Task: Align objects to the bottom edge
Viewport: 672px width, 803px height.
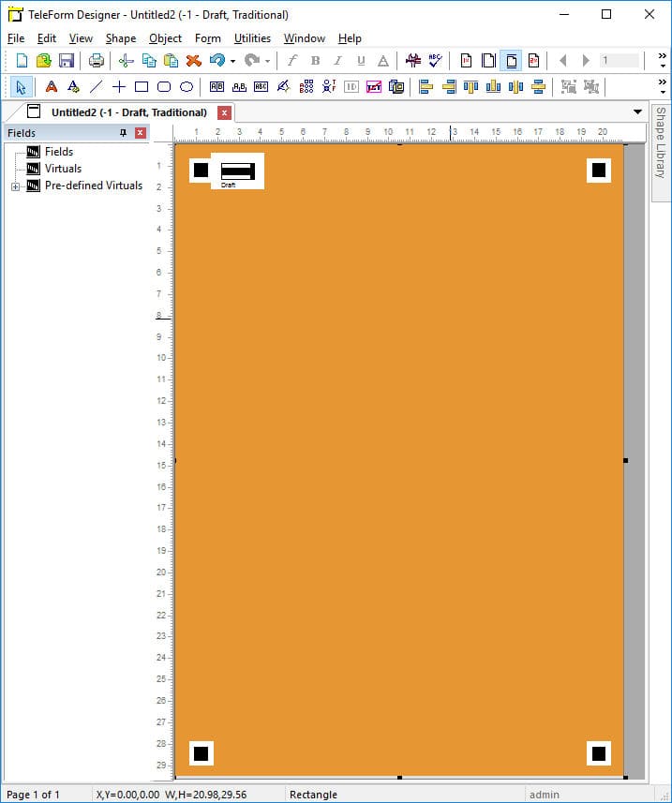Action: [493, 86]
